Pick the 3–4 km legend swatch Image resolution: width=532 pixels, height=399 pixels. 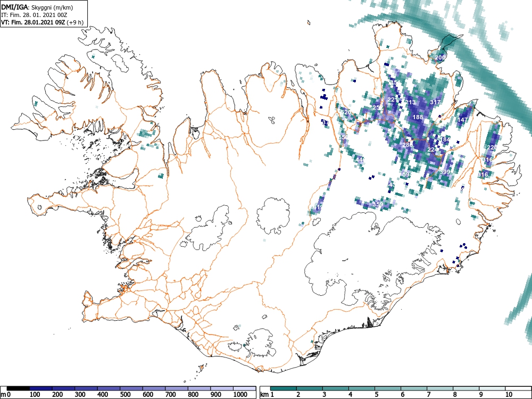336,388
